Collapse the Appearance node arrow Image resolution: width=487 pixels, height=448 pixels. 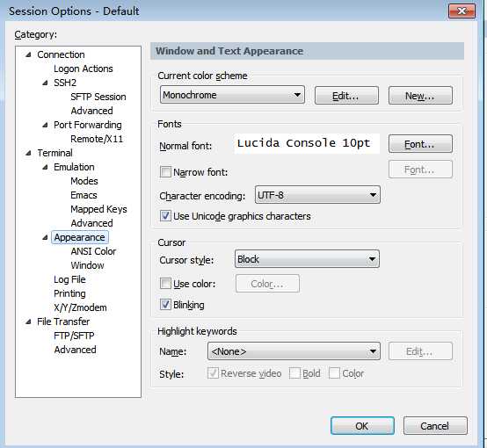tap(46, 237)
